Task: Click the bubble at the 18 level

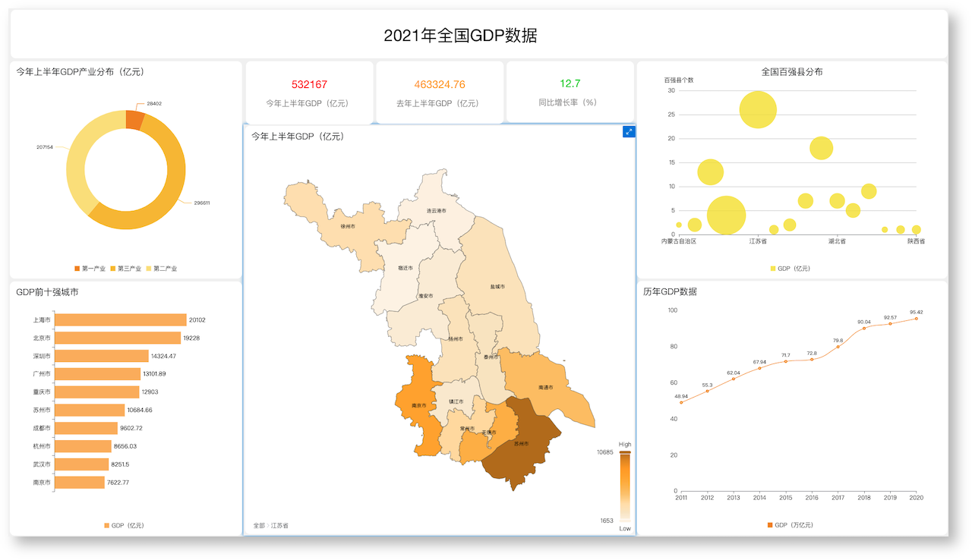Action: pos(821,148)
